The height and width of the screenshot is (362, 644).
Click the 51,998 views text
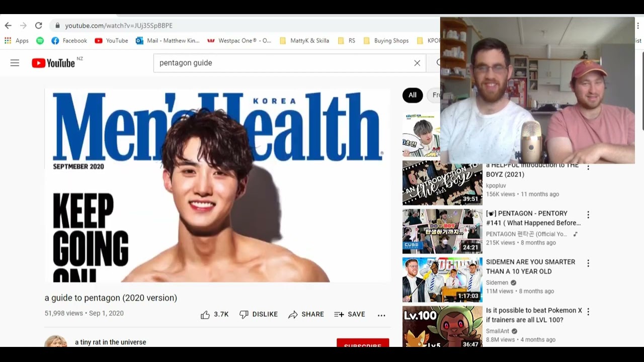tap(63, 313)
